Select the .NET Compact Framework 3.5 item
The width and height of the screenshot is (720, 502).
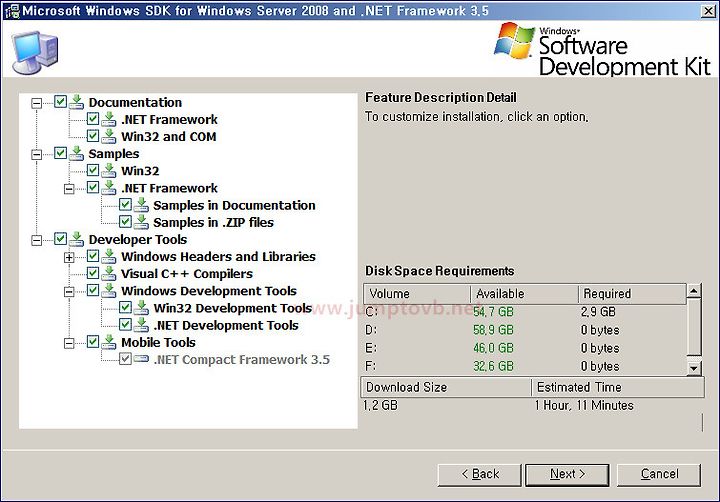point(242,360)
